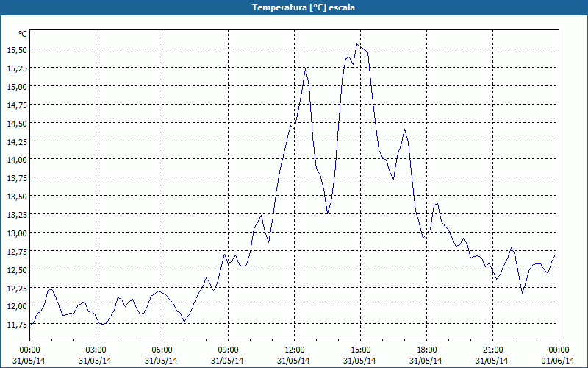Click the 11,75 y-axis label

click(x=17, y=324)
